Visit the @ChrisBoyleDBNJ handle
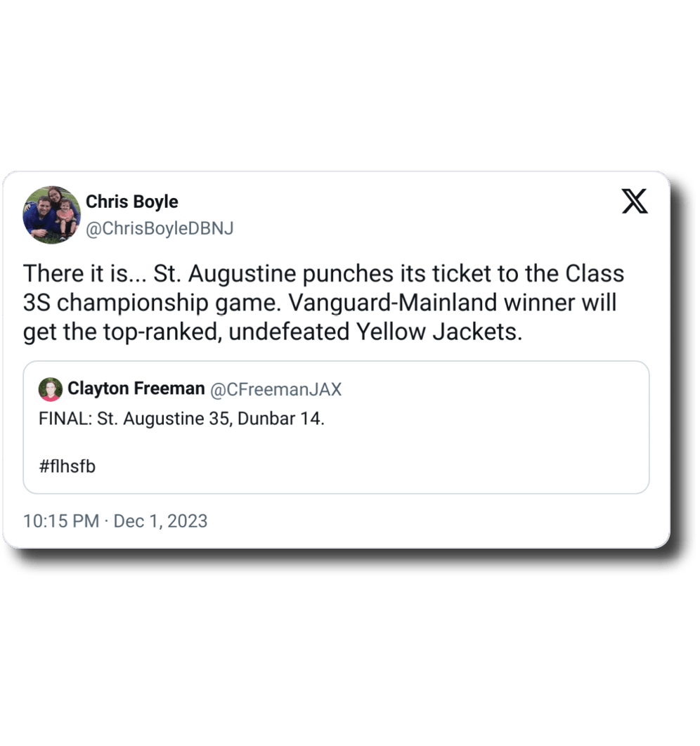 tap(159, 229)
